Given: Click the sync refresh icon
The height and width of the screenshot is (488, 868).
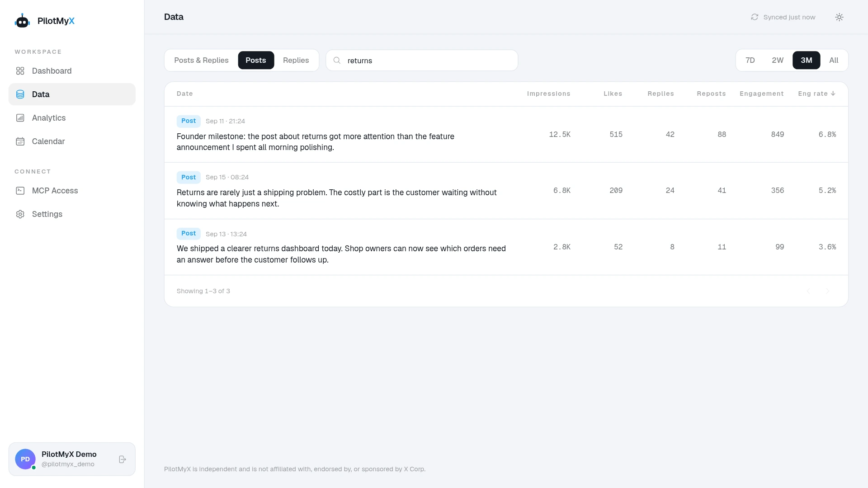Looking at the screenshot, I should pos(755,17).
